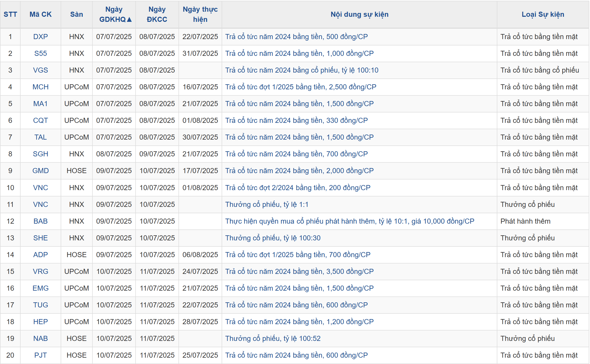Select execution date 31/07/2025 of S55
This screenshot has width=590, height=364.
200,54
